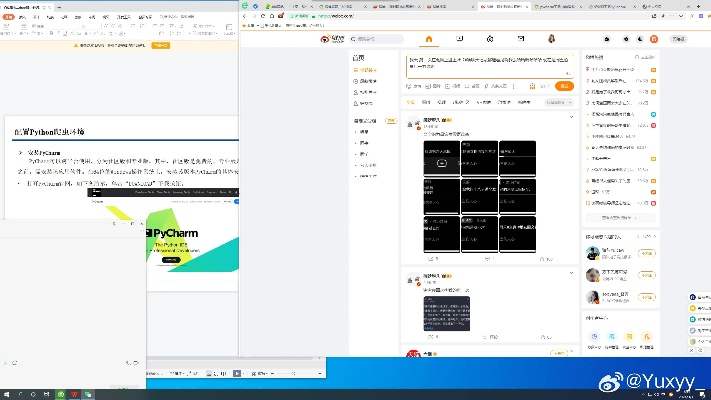The height and width of the screenshot is (400, 711).
Task: Select the first tab in the feed tab row
Action: (x=411, y=102)
